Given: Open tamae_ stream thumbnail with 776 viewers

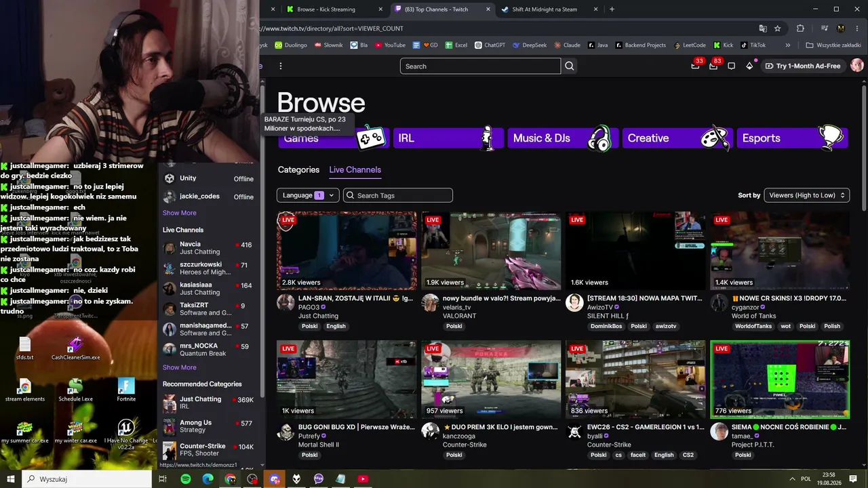Looking at the screenshot, I should click(780, 380).
